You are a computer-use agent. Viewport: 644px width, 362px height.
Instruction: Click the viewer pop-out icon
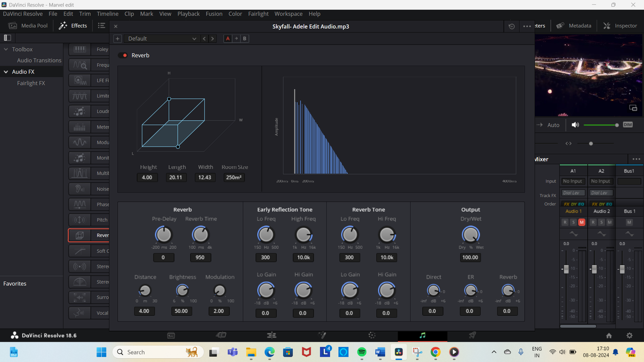pos(633,108)
